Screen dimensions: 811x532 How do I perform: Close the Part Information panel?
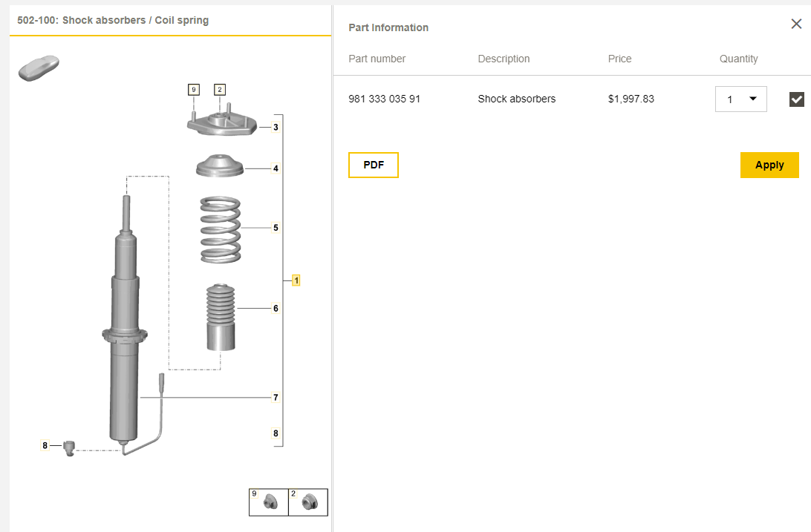796,24
